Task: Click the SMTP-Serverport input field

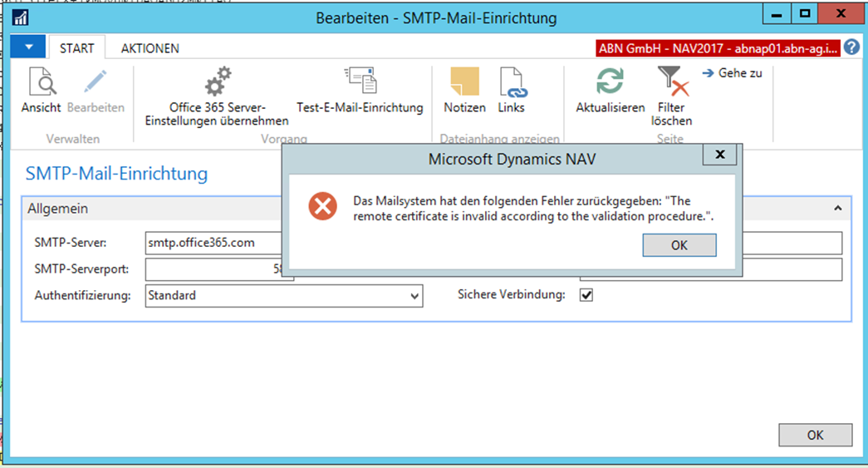Action: 214,269
